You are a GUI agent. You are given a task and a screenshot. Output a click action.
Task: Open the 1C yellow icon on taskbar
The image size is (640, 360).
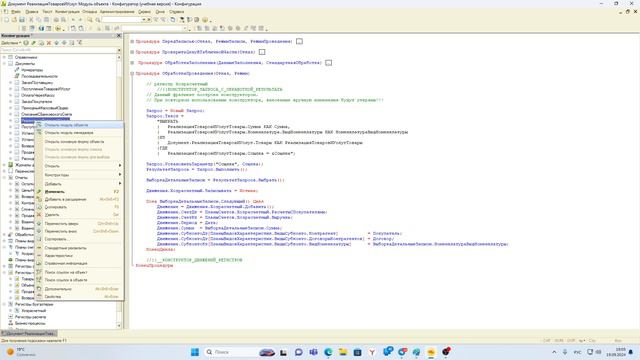pos(431,352)
